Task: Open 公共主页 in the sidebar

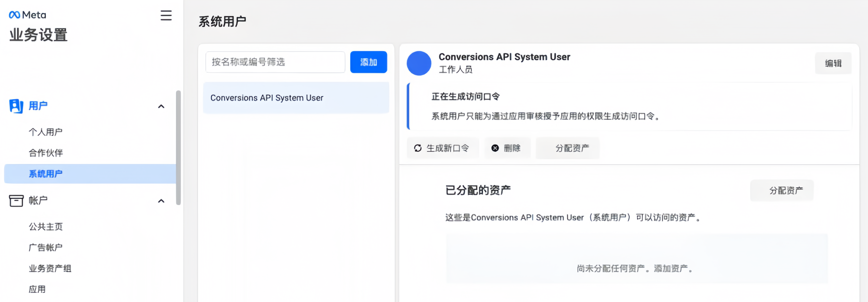Action: coord(46,226)
